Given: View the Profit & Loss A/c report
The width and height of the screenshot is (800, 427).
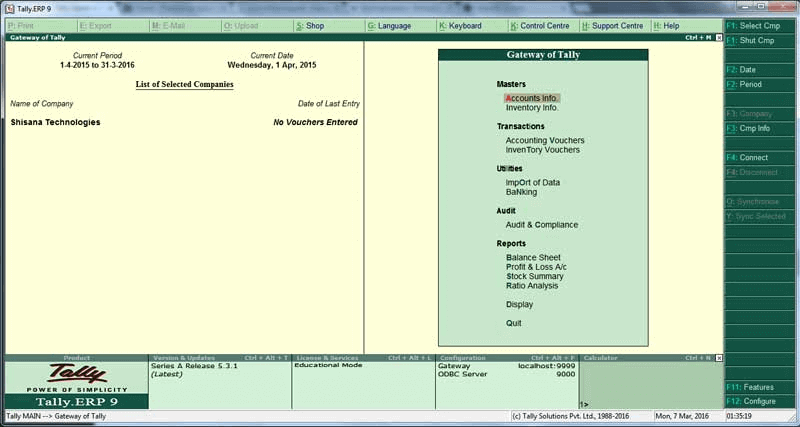Looking at the screenshot, I should point(536,267).
